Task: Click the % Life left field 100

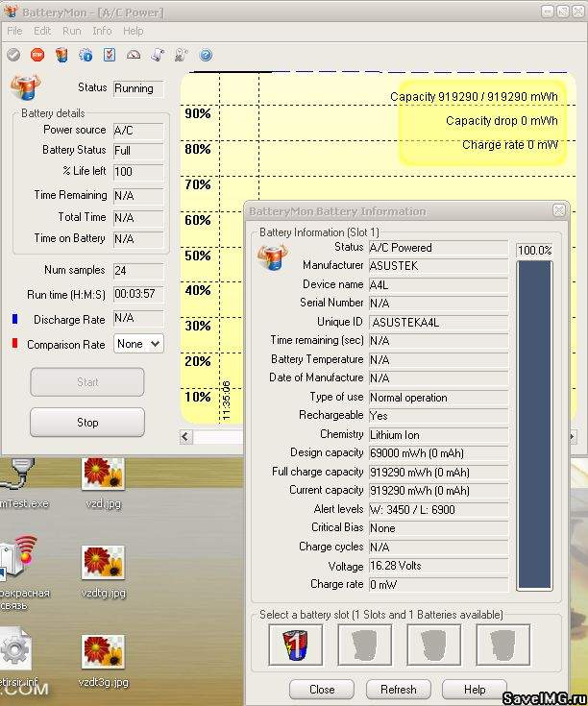Action: coord(138,172)
